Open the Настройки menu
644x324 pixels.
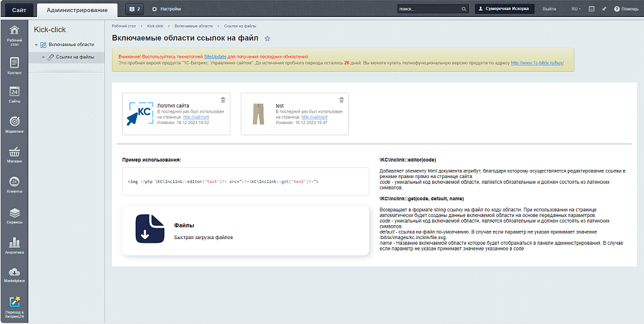coord(167,9)
